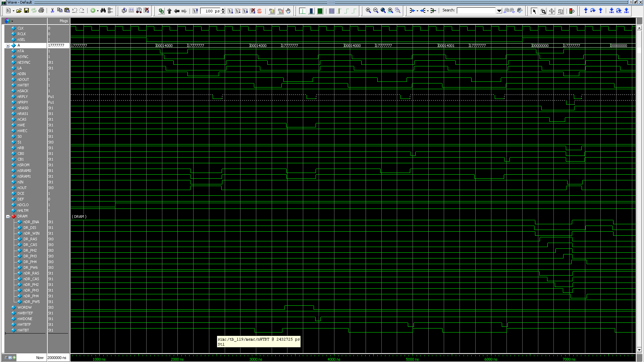Click the Zoom Out magnifier icon
Screen dimensions: 644x362
coord(376,11)
